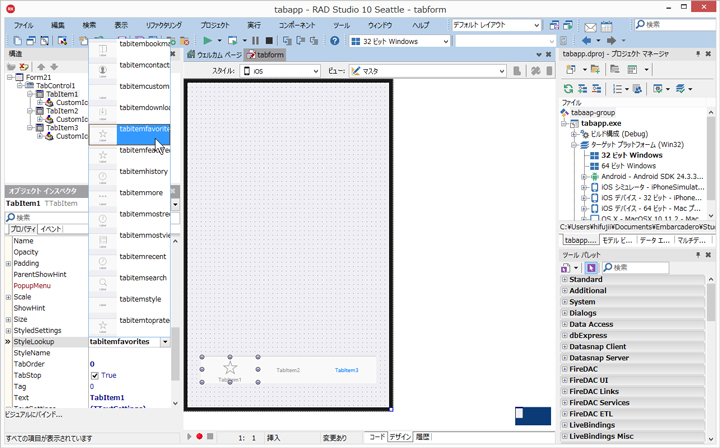
Task: Select tabitemrecent style from list
Action: (x=129, y=260)
